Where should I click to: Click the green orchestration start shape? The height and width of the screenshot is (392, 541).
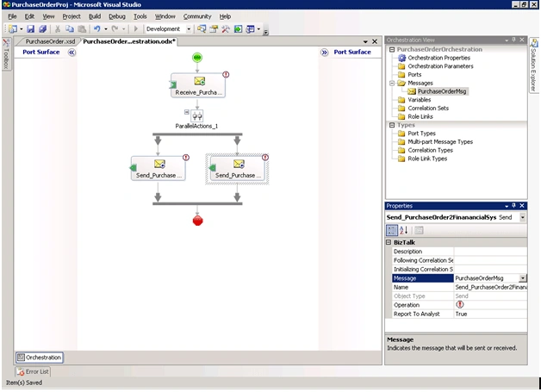coord(197,58)
